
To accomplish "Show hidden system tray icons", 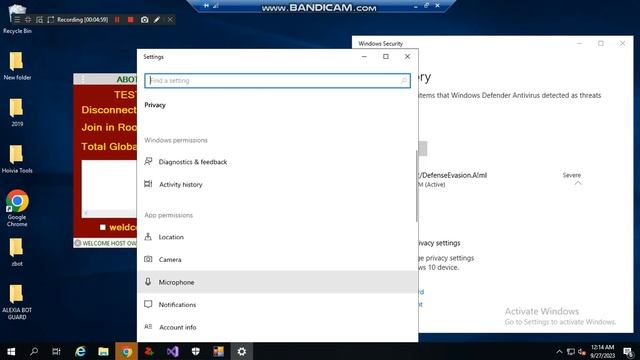I will (x=559, y=351).
